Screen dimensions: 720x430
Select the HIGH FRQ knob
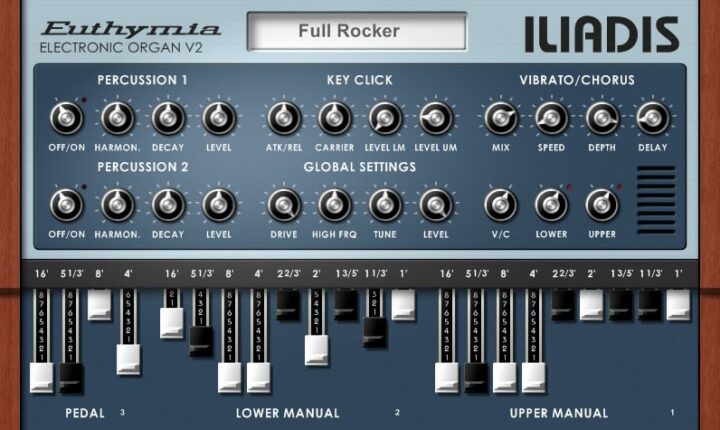(x=335, y=205)
